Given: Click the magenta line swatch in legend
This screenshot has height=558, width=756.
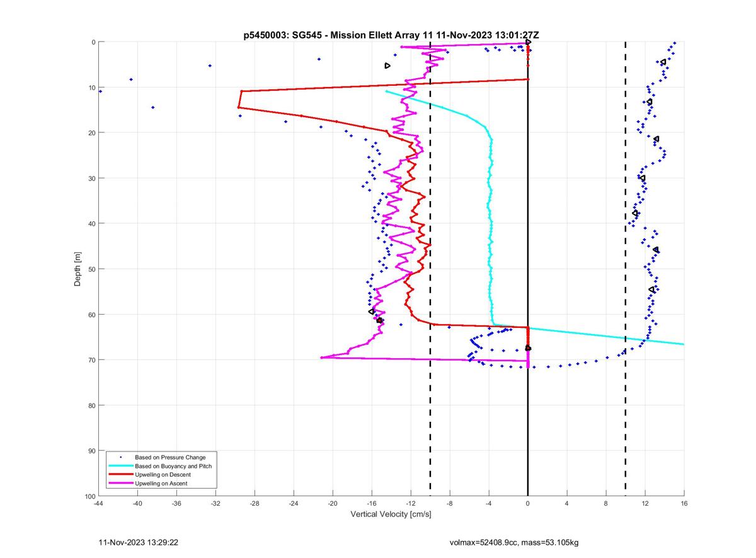Looking at the screenshot, I should (x=120, y=484).
